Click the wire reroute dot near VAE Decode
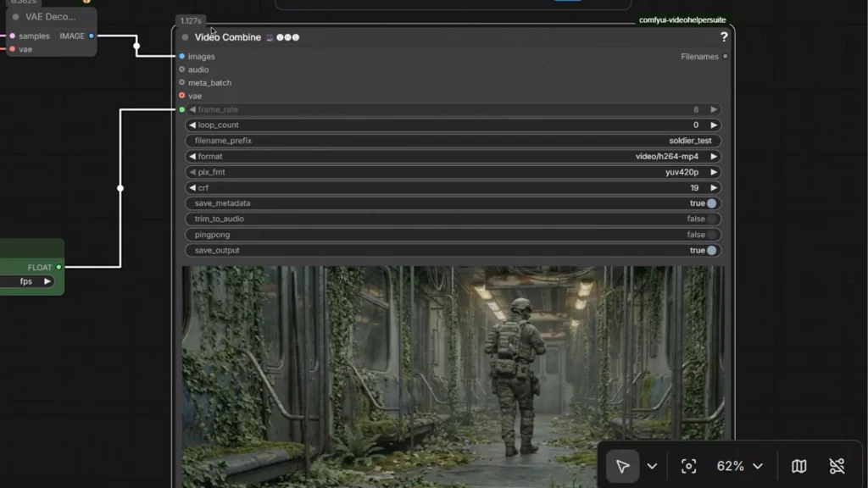The height and width of the screenshot is (488, 868). [136, 46]
